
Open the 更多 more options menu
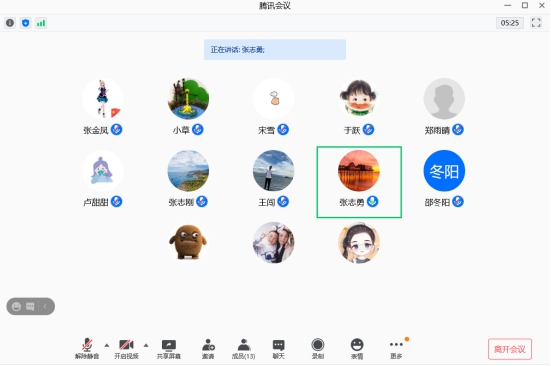(x=396, y=349)
